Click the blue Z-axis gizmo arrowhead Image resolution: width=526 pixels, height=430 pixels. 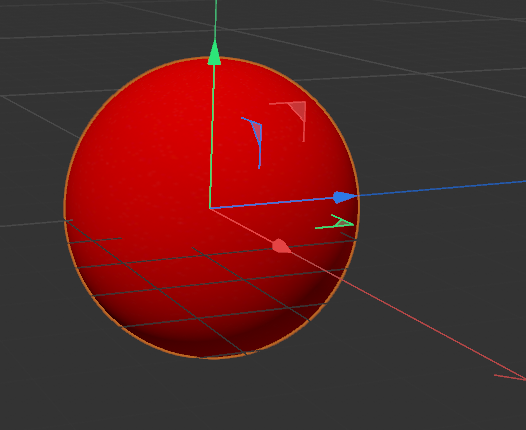[345, 197]
